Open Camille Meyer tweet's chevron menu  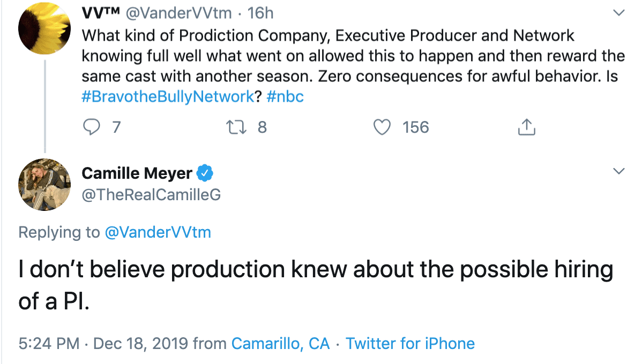pyautogui.click(x=618, y=171)
